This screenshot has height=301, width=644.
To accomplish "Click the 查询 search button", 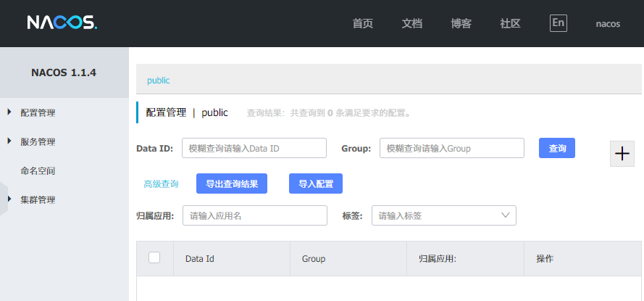I will 557,148.
